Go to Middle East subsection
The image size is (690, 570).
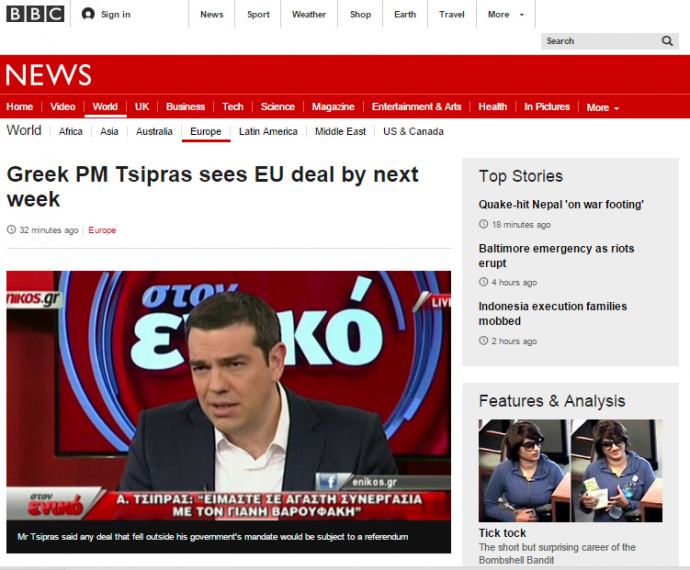(341, 131)
